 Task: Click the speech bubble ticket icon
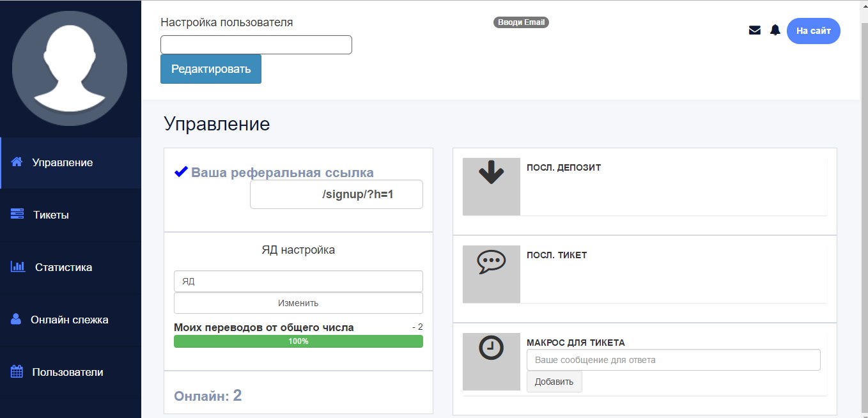click(x=491, y=262)
